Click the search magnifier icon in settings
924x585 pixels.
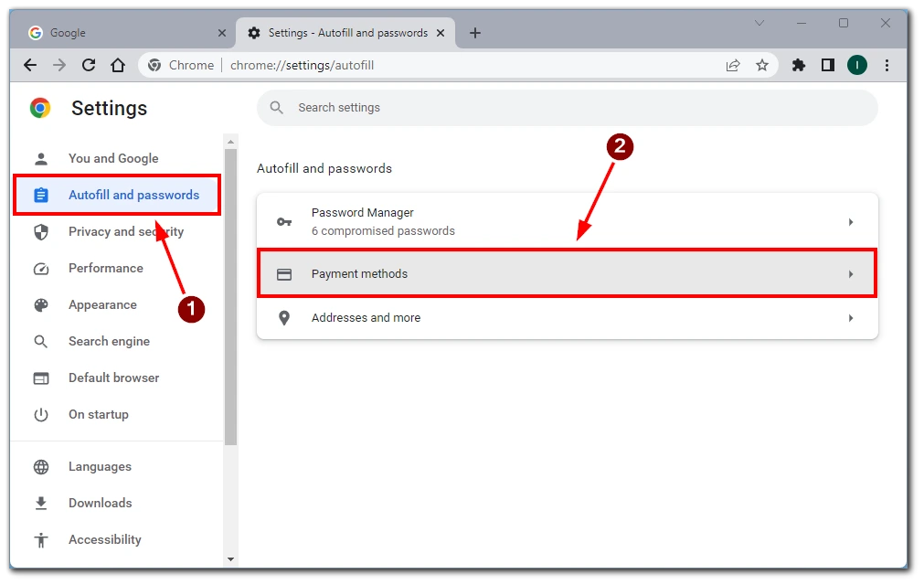click(x=276, y=108)
